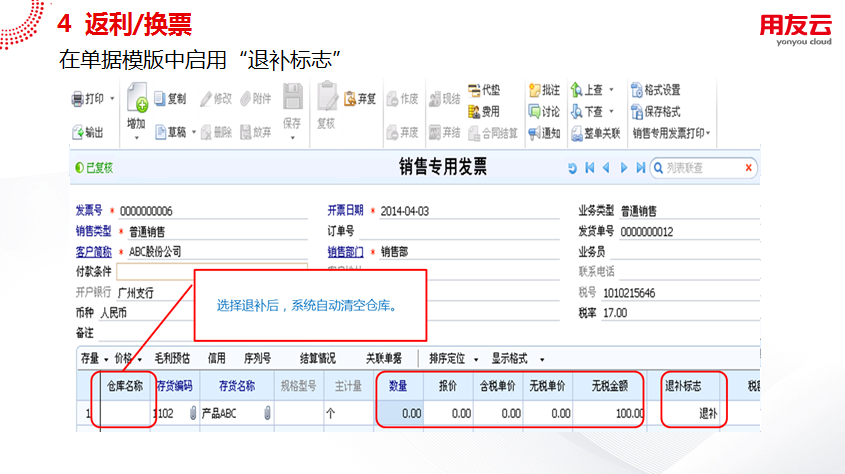Screen dimensions: 845x474
Task: Click the 输出 export icon
Action: (x=78, y=132)
